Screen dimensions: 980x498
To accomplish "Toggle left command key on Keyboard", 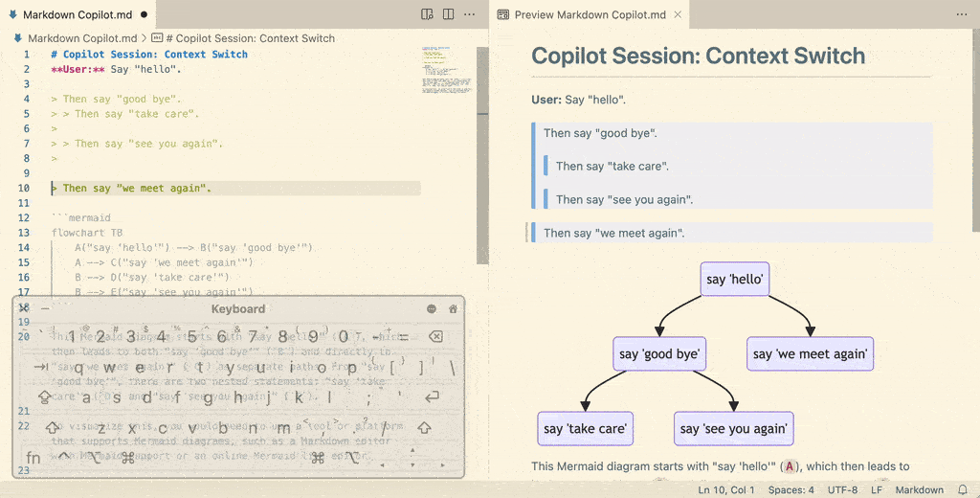I will coord(128,458).
